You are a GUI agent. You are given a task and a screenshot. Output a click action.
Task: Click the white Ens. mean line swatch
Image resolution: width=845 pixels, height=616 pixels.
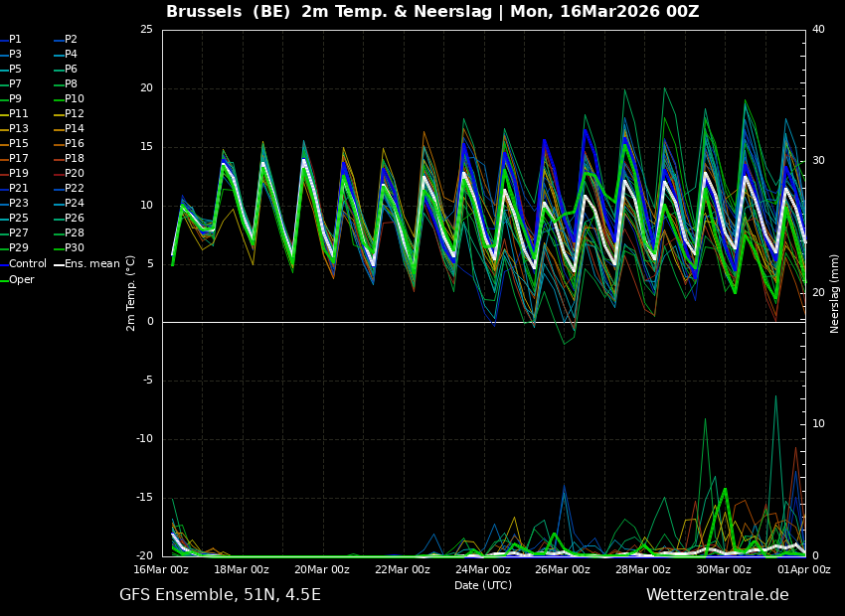pyautogui.click(x=59, y=264)
